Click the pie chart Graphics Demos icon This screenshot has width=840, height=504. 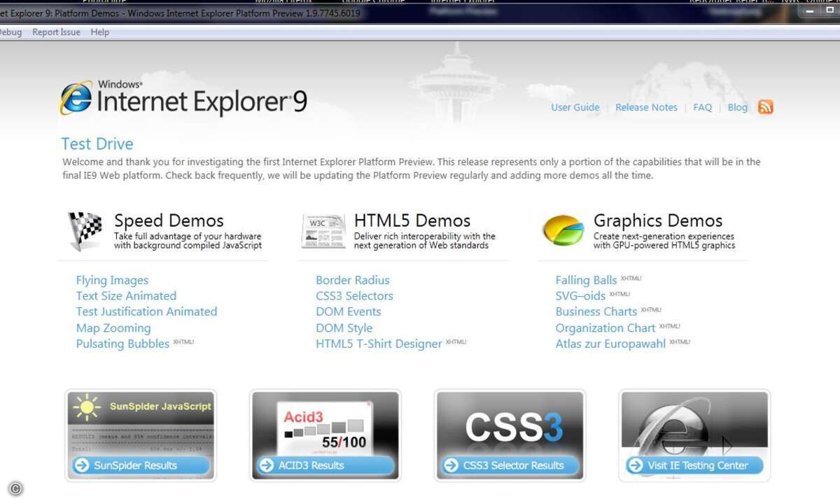click(563, 231)
